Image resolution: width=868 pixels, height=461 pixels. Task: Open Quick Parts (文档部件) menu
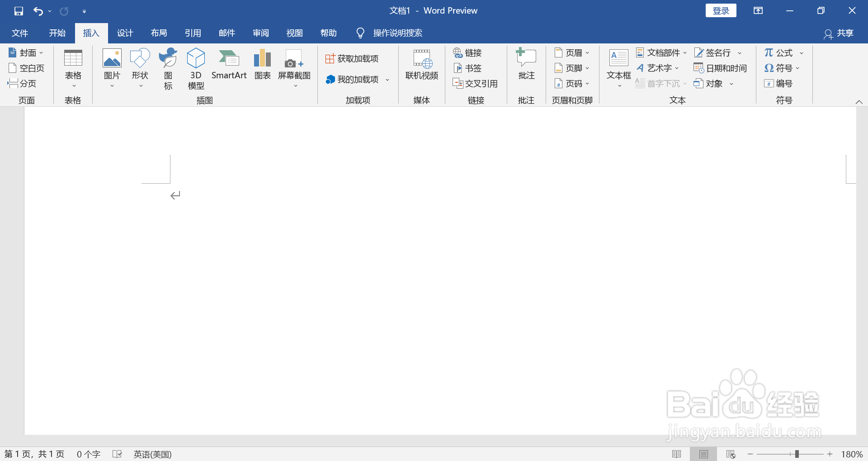661,53
